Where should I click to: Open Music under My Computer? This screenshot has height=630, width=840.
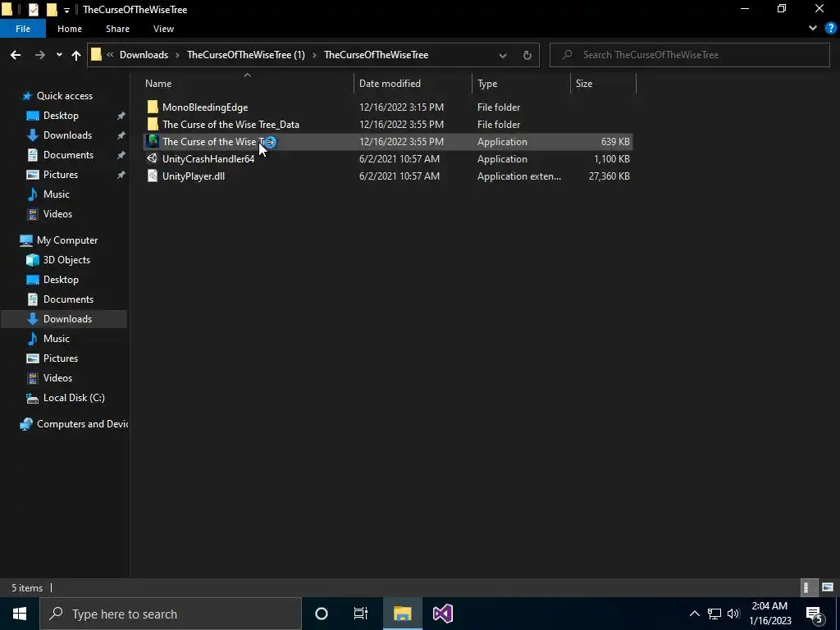[57, 339]
